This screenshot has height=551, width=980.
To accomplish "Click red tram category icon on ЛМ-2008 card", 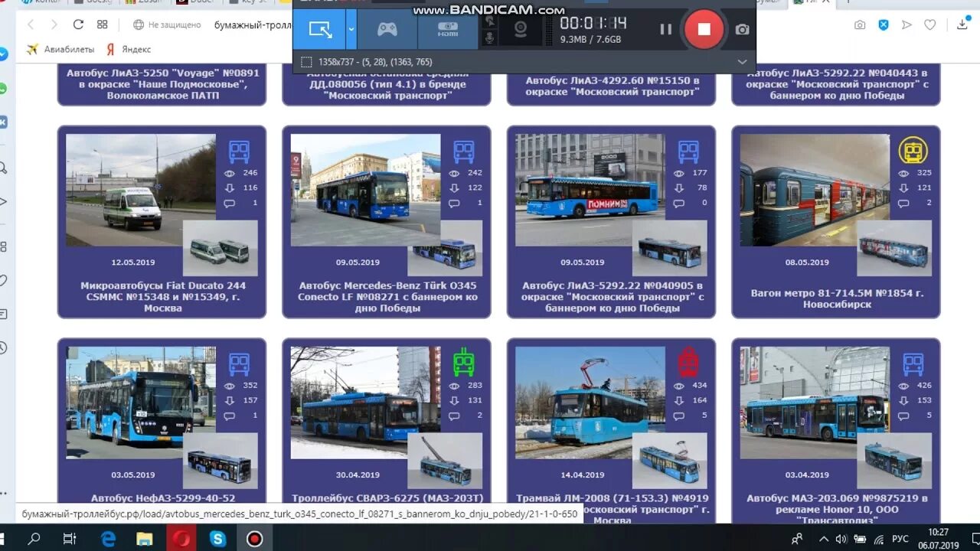I will tap(688, 363).
